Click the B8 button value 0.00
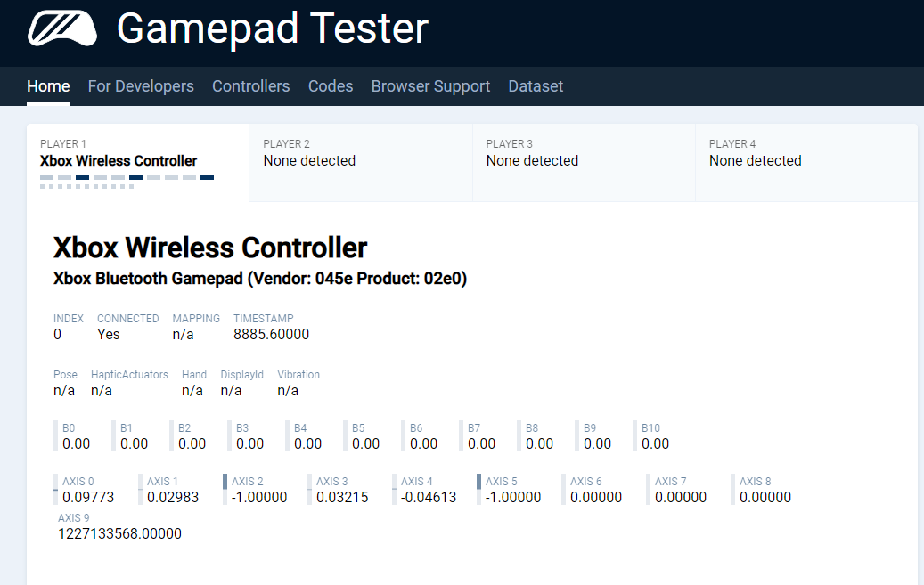Viewport: 924px width, 585px height. [x=539, y=443]
